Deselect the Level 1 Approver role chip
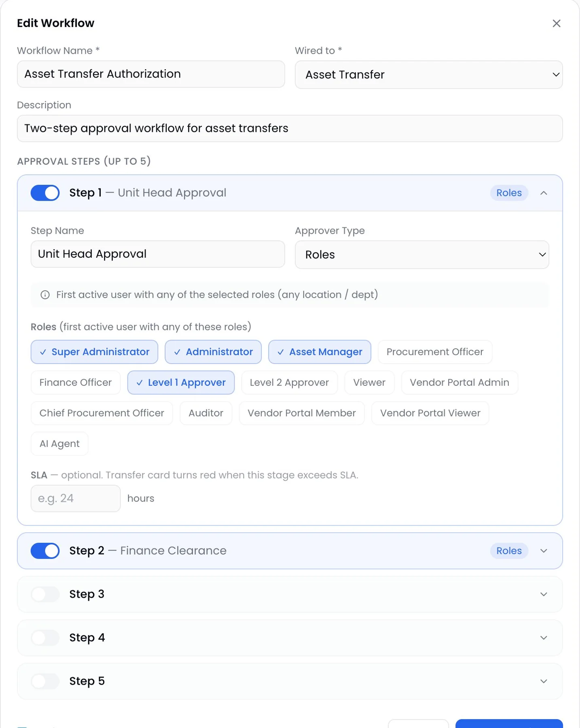Viewport: 580px width, 728px height. click(181, 383)
